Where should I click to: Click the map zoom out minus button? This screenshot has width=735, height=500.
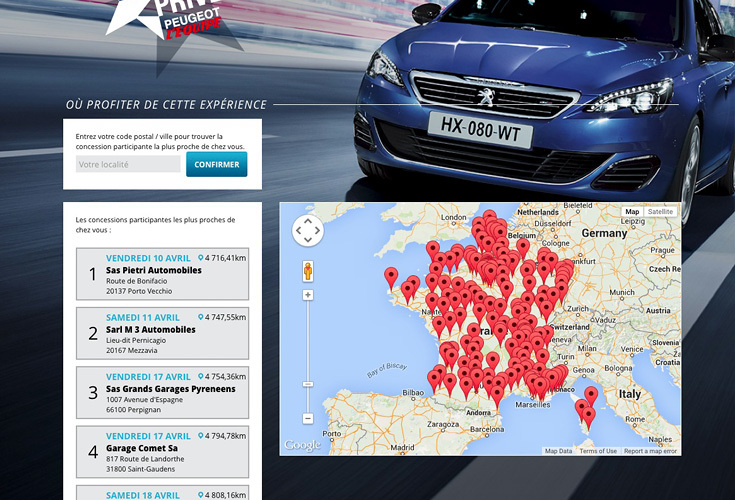308,418
